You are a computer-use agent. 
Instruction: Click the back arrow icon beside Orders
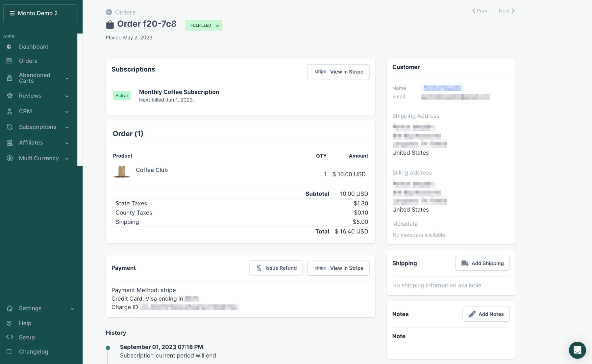[x=109, y=12]
